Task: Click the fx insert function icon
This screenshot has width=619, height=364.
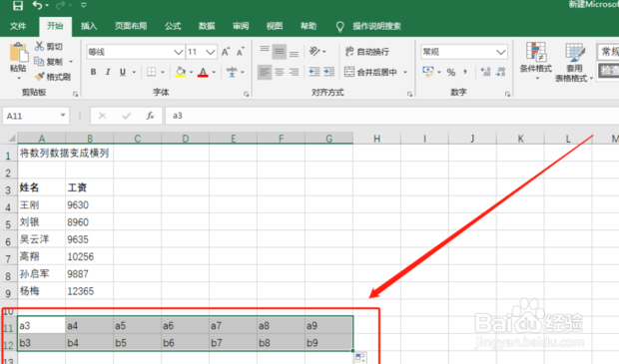Action: click(150, 116)
